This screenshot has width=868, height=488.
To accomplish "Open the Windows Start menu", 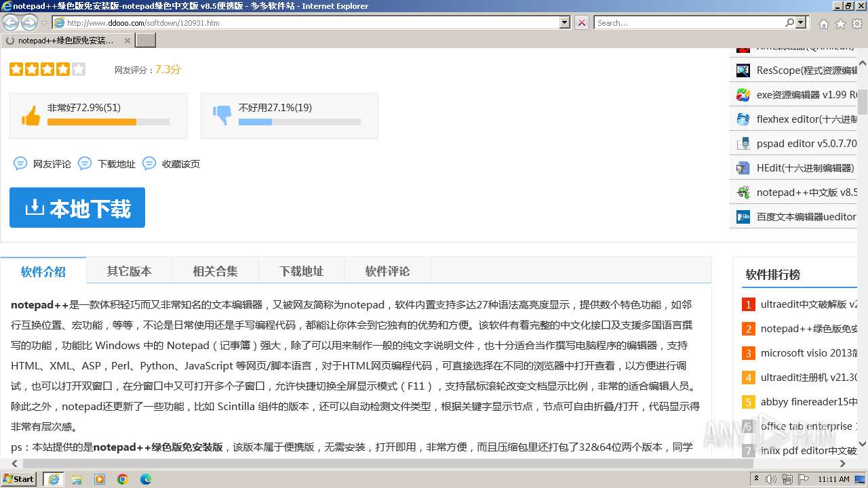I will [19, 479].
